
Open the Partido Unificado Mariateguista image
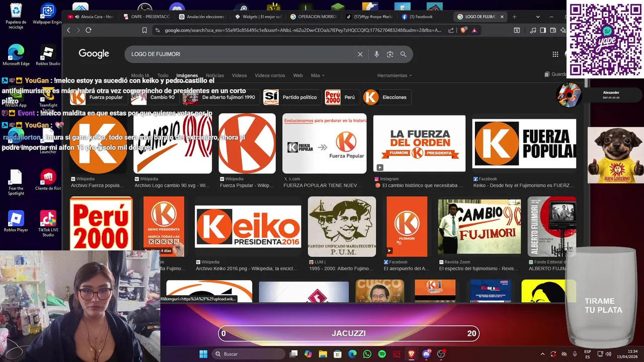(x=342, y=226)
